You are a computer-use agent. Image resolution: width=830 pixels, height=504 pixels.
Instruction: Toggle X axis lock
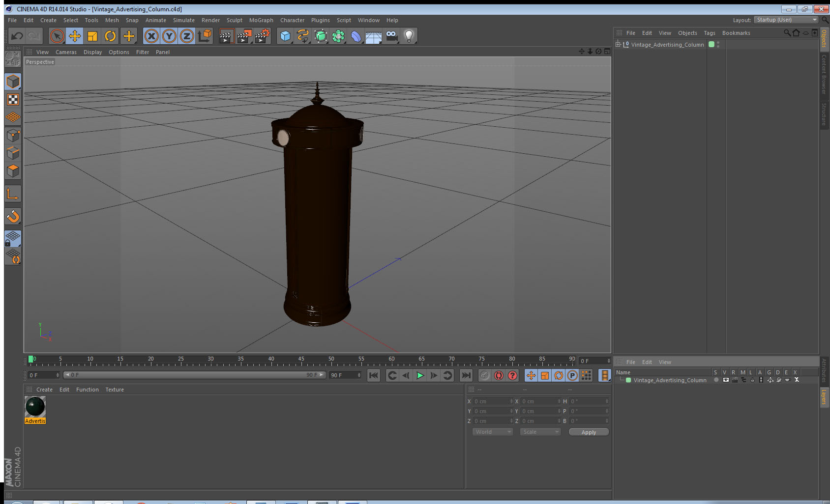click(x=151, y=36)
